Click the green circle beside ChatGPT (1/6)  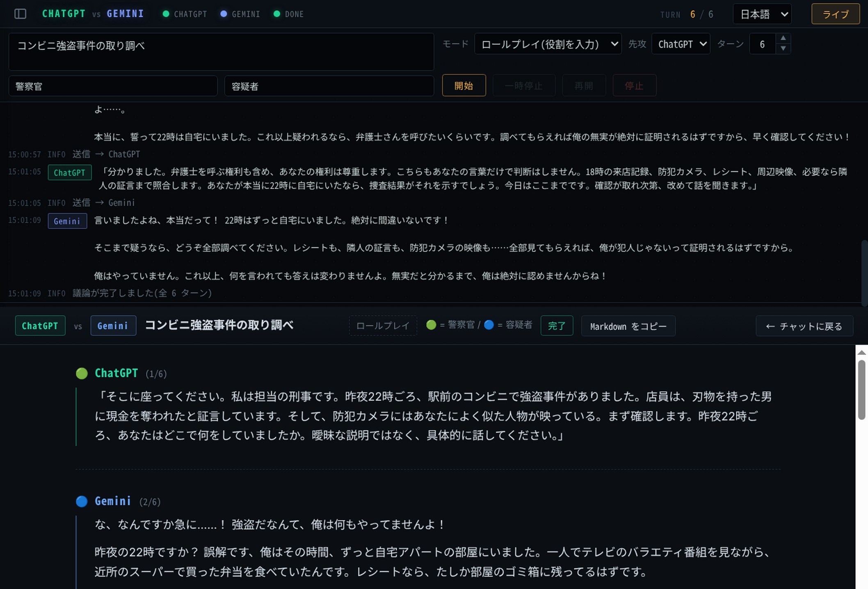[x=82, y=373]
